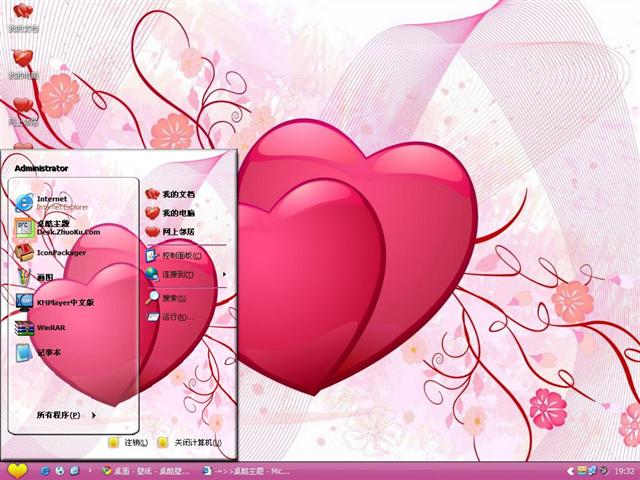Viewport: 640px width, 480px height.
Task: Open 搜索(S) search
Action: [x=166, y=298]
